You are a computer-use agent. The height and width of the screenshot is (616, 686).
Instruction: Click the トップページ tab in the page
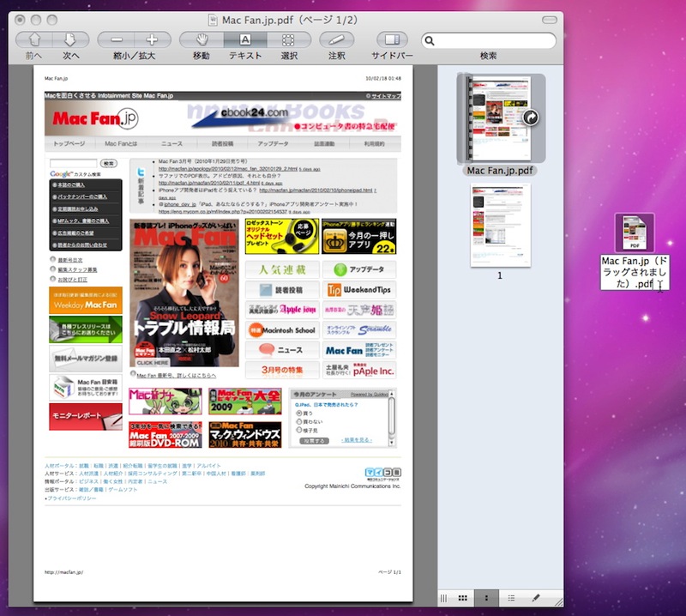tap(69, 144)
